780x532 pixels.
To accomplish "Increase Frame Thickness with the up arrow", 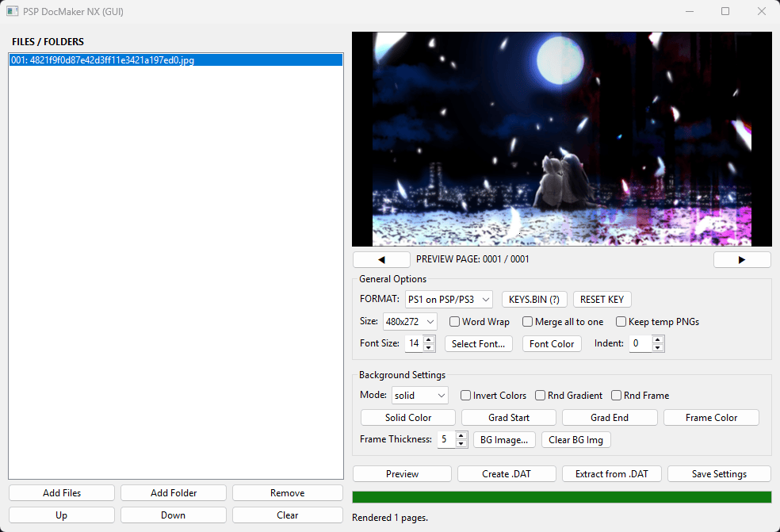I will [x=461, y=435].
